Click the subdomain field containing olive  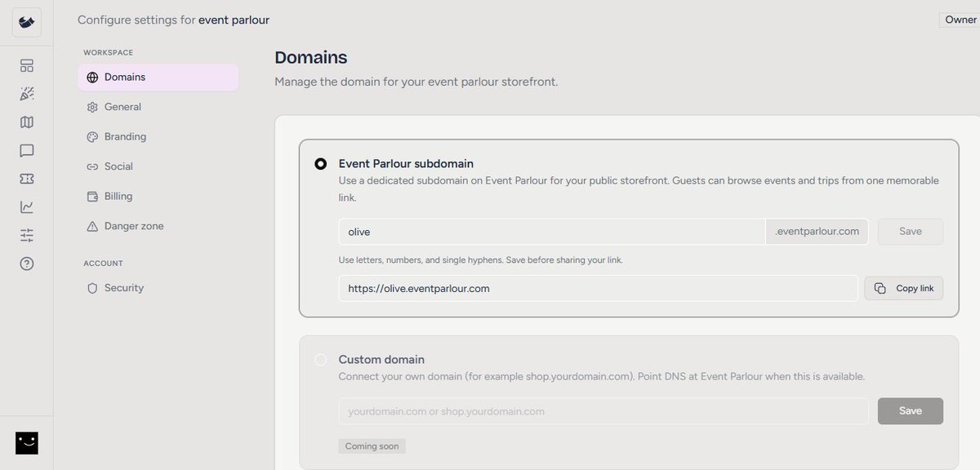click(x=552, y=232)
